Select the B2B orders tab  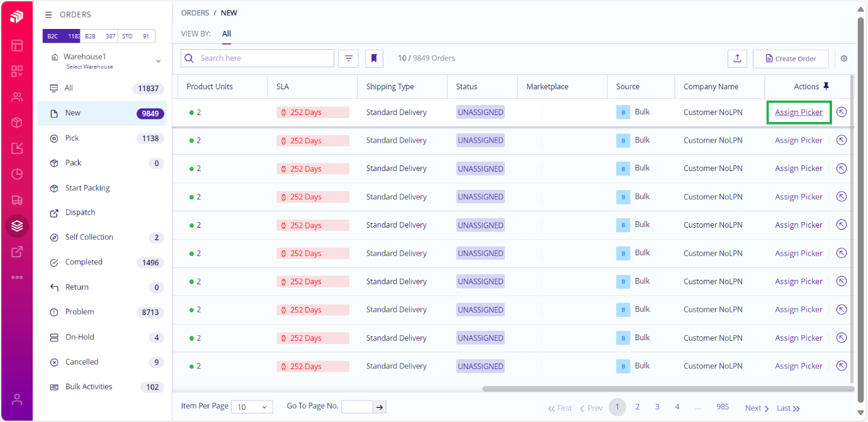99,36
